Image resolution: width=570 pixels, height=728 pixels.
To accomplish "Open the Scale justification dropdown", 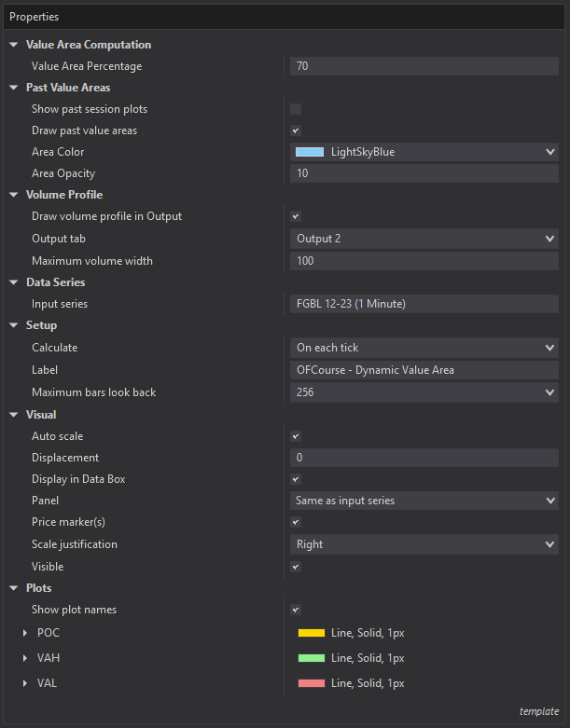I will click(x=424, y=544).
